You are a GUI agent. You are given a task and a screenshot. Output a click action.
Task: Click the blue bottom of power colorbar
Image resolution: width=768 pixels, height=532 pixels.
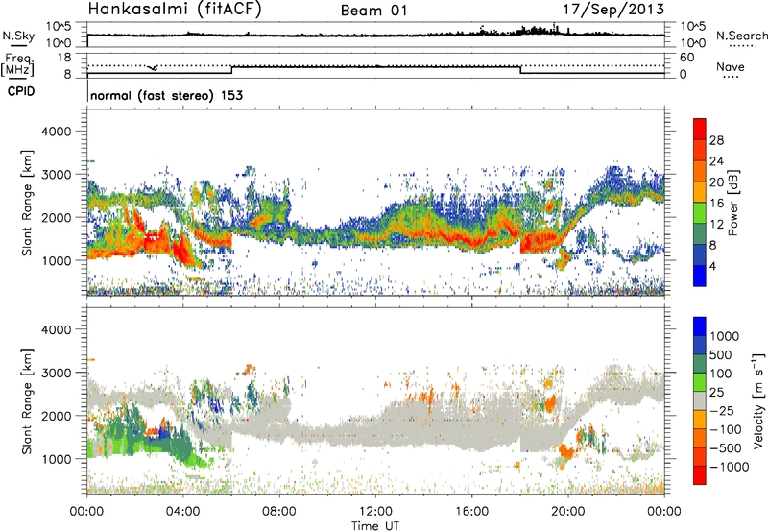(700, 276)
